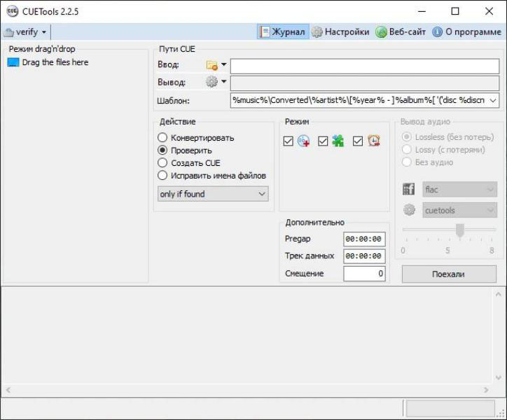Click the Смещение offset field
The height and width of the screenshot is (420, 507).
pos(364,274)
